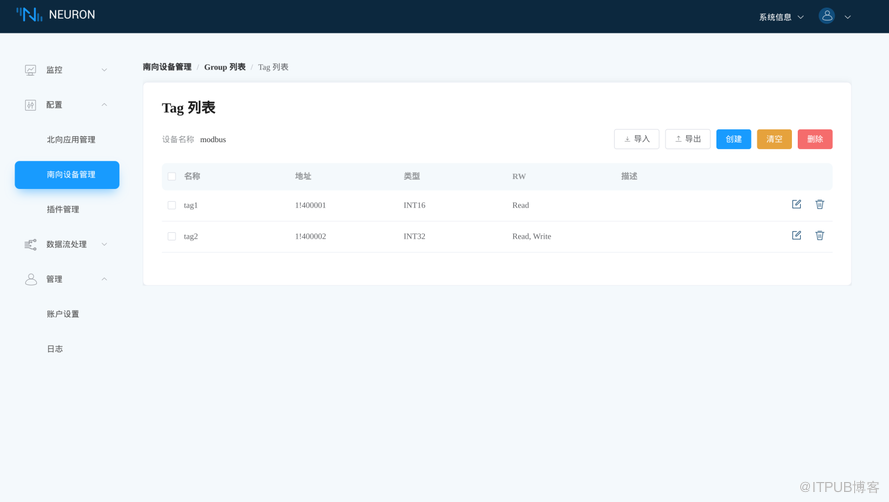Viewport: 889px width, 502px height.
Task: Collapse the 配置 sidebar section
Action: (104, 105)
